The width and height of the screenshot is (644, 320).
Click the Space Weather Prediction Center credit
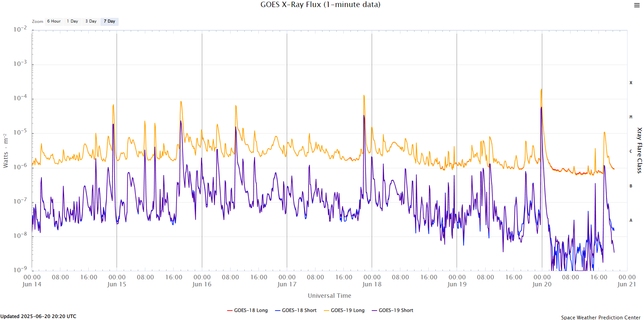click(x=601, y=317)
